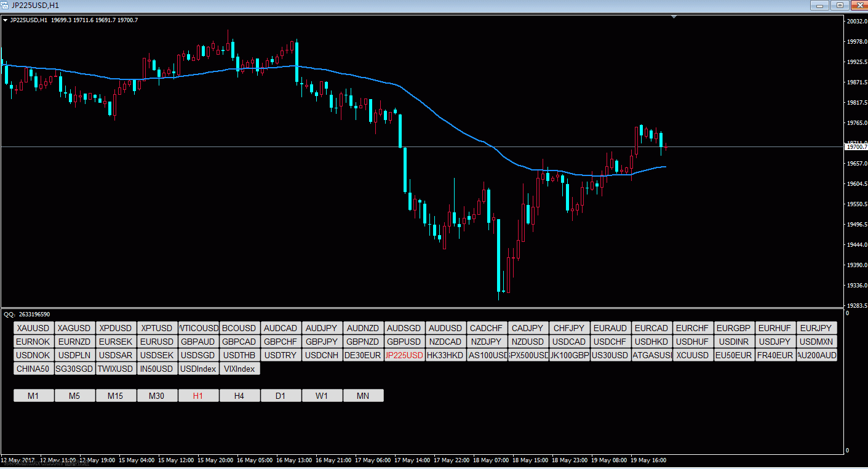Change timeframe to H4
The width and height of the screenshot is (868, 469).
[x=239, y=396]
